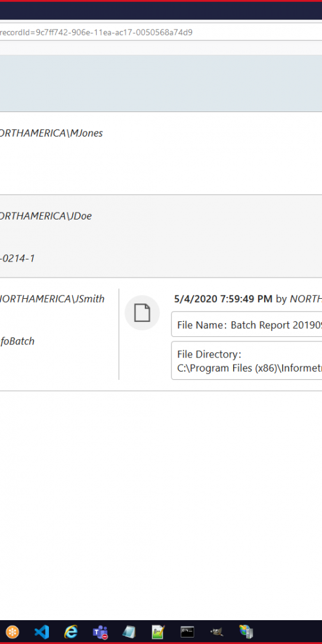The width and height of the screenshot is (322, 644).
Task: Open the orange snowflake app in taskbar
Action: click(x=12, y=632)
